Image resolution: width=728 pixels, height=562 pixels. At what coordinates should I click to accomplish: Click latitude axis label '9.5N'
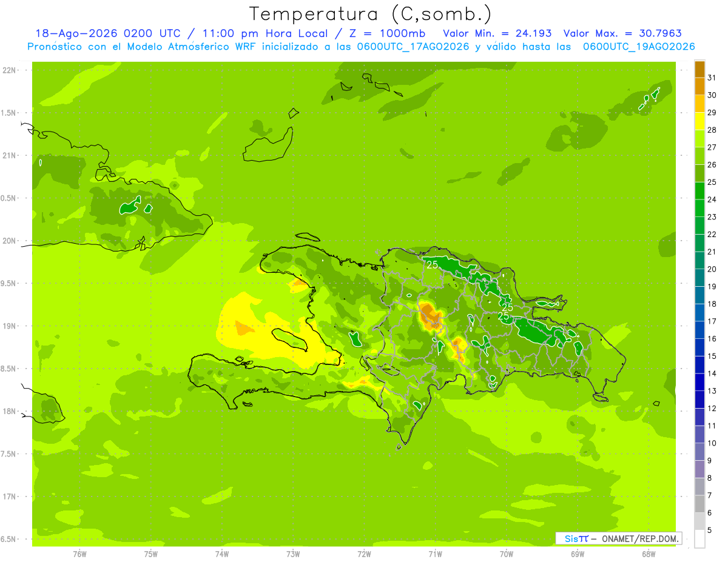point(8,284)
